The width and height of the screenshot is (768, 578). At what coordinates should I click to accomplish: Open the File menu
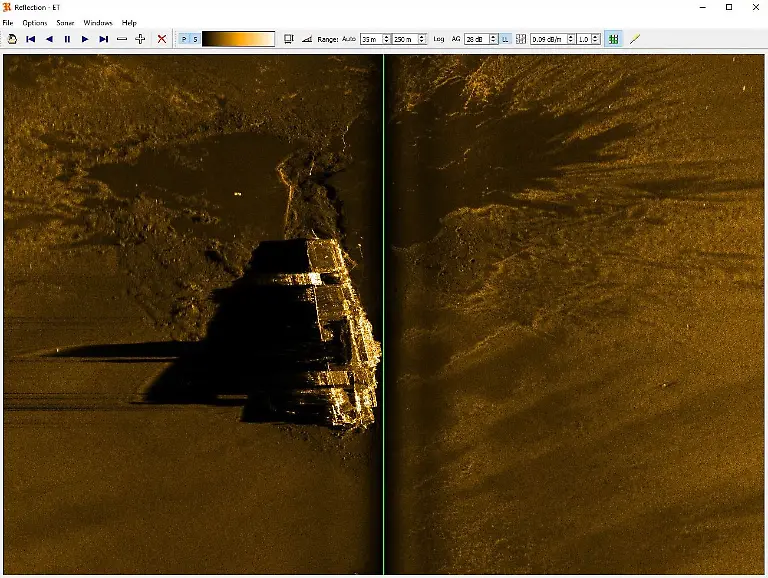[x=8, y=22]
